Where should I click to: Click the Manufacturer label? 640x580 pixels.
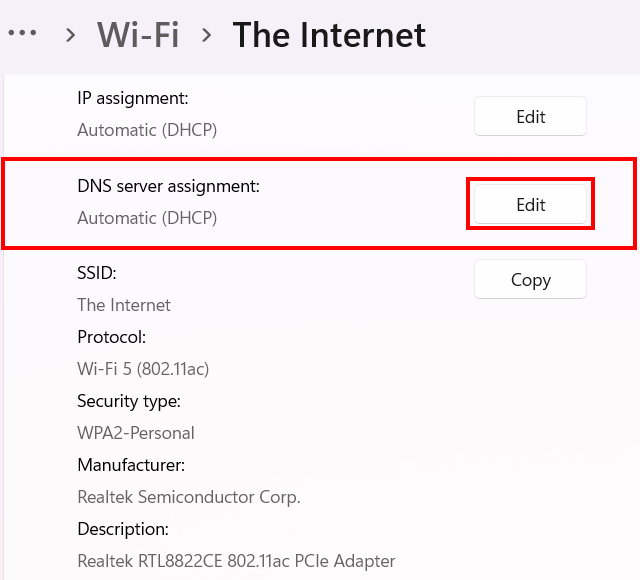(131, 465)
